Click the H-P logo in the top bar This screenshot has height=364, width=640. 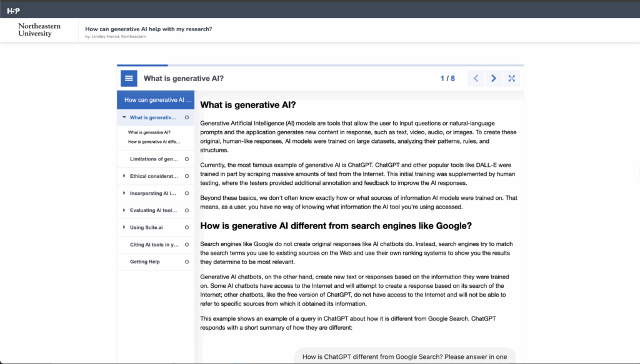pyautogui.click(x=12, y=10)
